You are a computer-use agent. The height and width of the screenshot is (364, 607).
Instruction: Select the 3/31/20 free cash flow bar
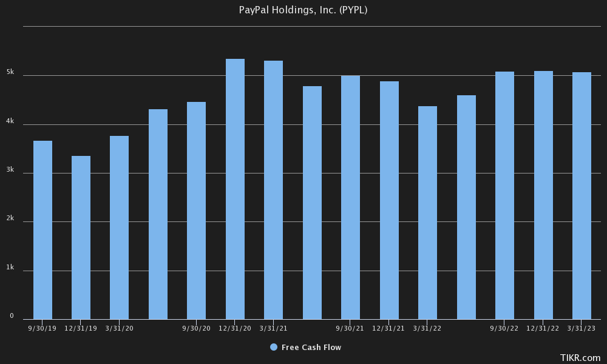pos(119,227)
